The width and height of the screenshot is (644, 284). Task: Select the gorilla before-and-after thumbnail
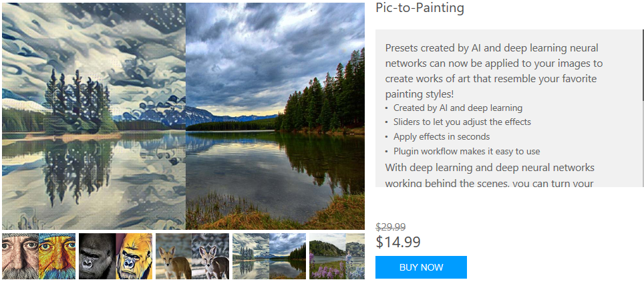tap(116, 257)
